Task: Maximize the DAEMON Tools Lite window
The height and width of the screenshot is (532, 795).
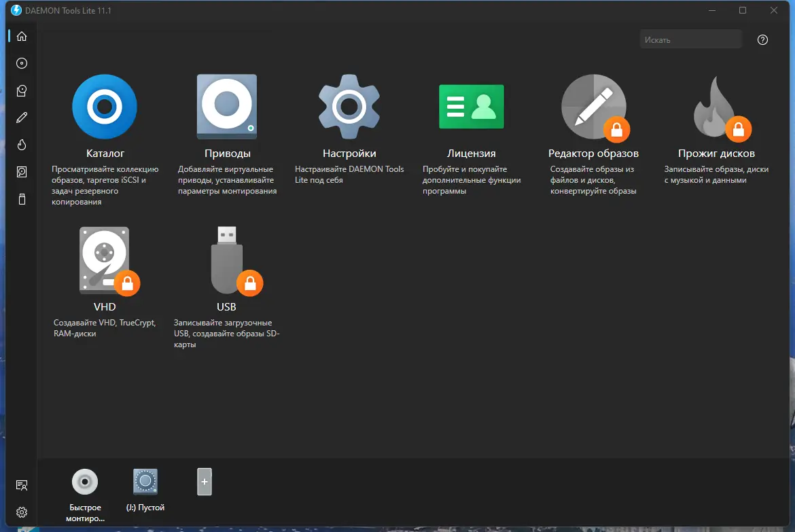Action: tap(743, 10)
